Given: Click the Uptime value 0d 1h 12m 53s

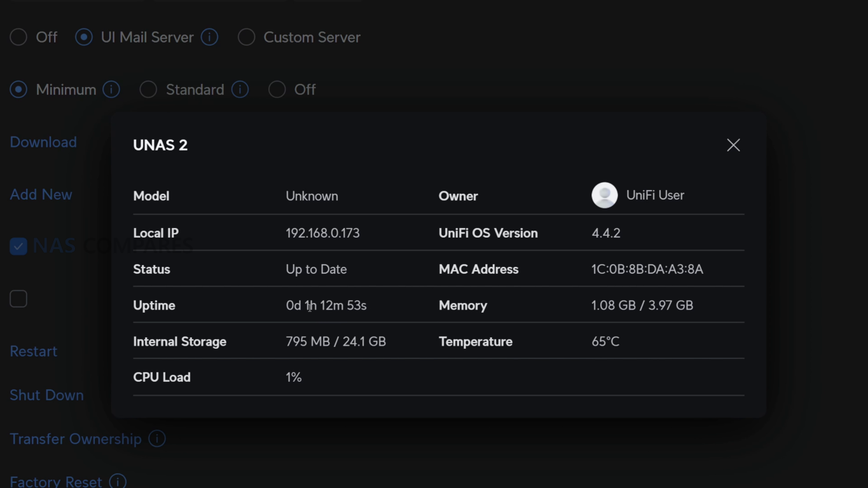Looking at the screenshot, I should (x=326, y=306).
